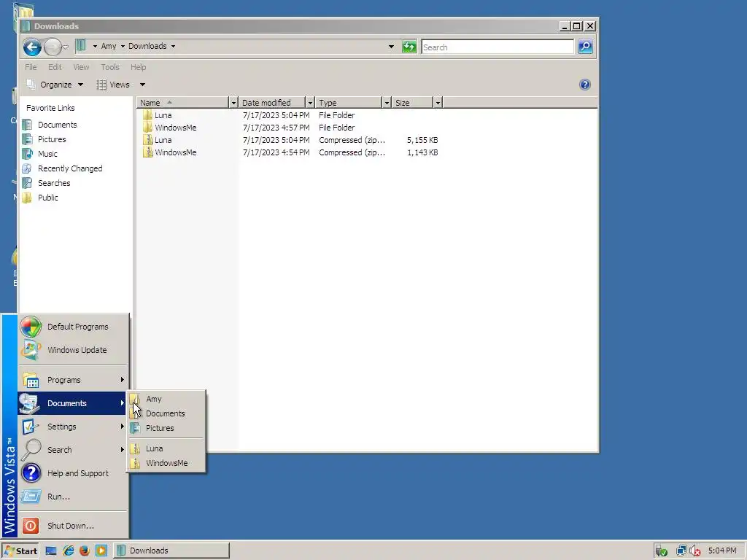
Task: Expand Search in the Start menu
Action: [74, 450]
